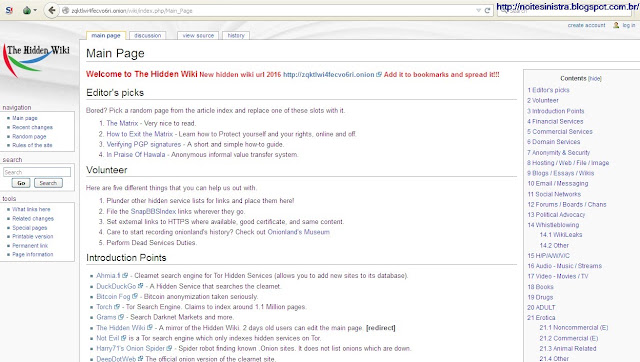
Task: Jump to 1 Editor's picks in contents
Action: [548, 90]
